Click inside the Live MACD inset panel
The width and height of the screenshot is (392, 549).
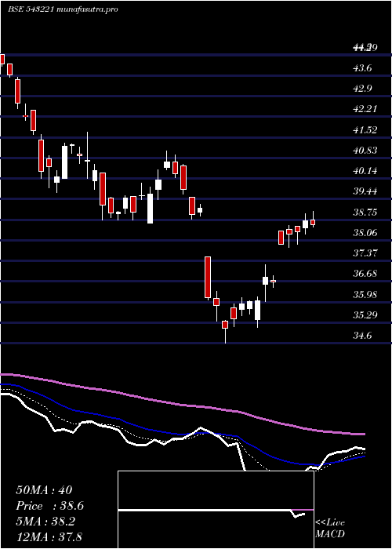[216, 510]
